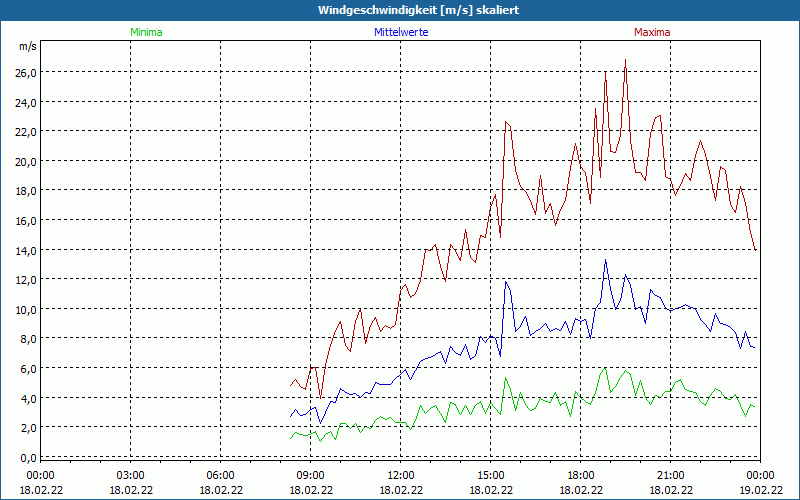Click the 15:00 time axis label
Image resolution: width=800 pixels, height=500 pixels.
tap(491, 476)
